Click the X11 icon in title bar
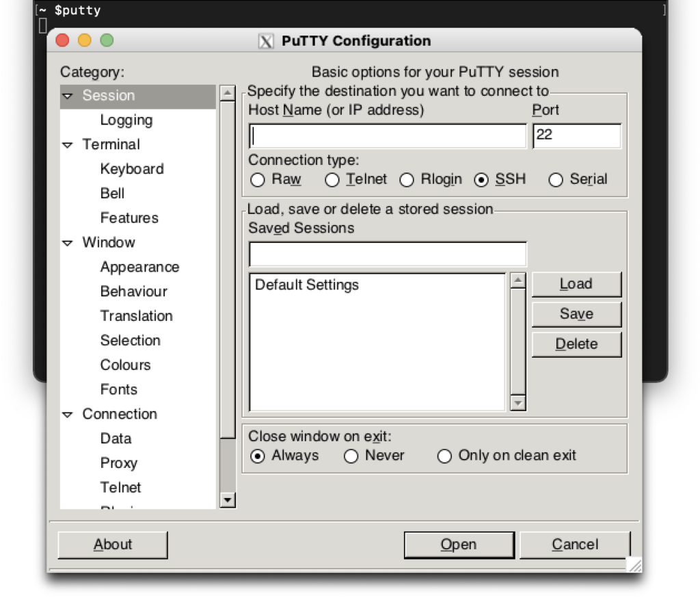Image resolution: width=700 pixels, height=615 pixels. [x=266, y=42]
